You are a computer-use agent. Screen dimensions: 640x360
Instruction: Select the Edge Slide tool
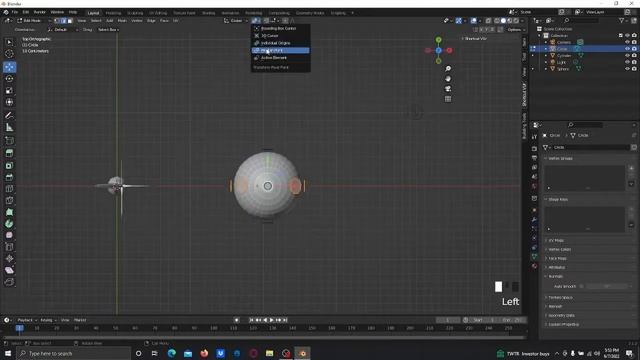(x=9, y=247)
